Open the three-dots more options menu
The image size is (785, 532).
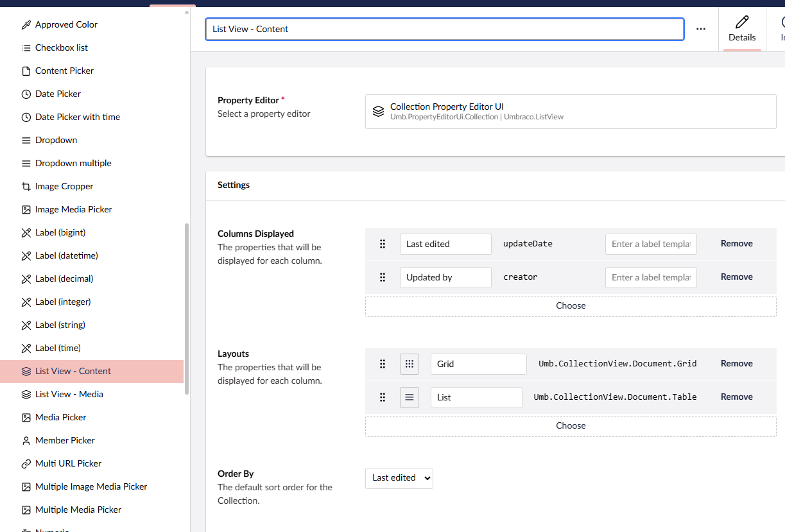(701, 29)
